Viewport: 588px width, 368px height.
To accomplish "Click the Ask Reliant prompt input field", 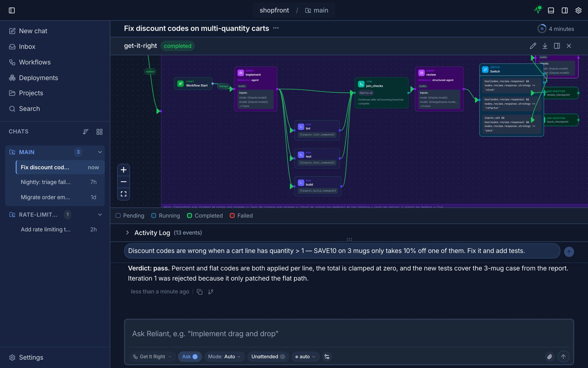I will click(x=349, y=334).
